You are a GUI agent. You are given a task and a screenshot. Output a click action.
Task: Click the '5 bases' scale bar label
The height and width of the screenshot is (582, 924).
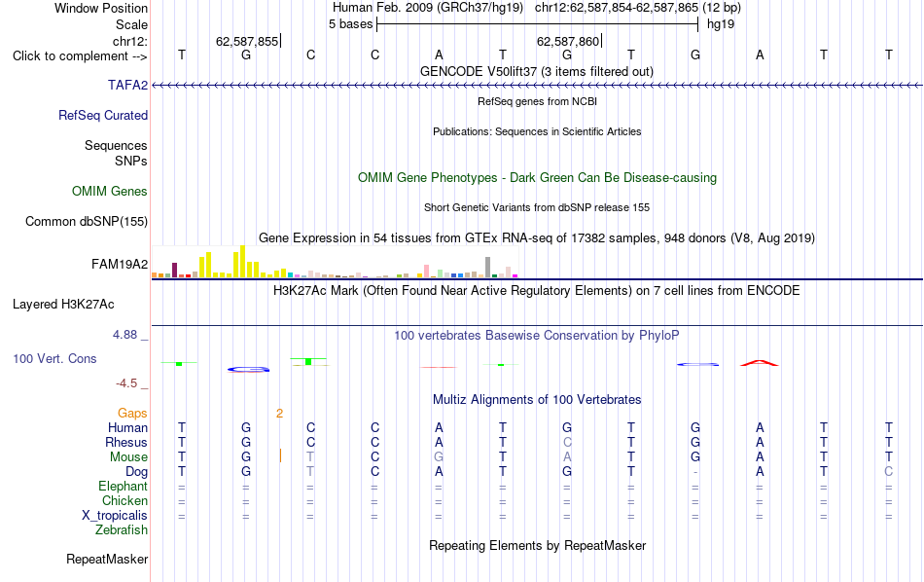(x=351, y=24)
